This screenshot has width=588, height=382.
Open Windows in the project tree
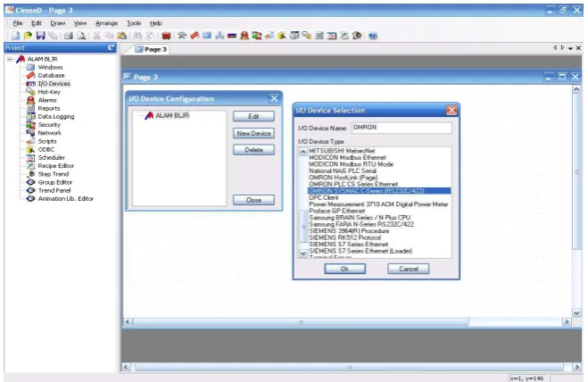[x=50, y=67]
